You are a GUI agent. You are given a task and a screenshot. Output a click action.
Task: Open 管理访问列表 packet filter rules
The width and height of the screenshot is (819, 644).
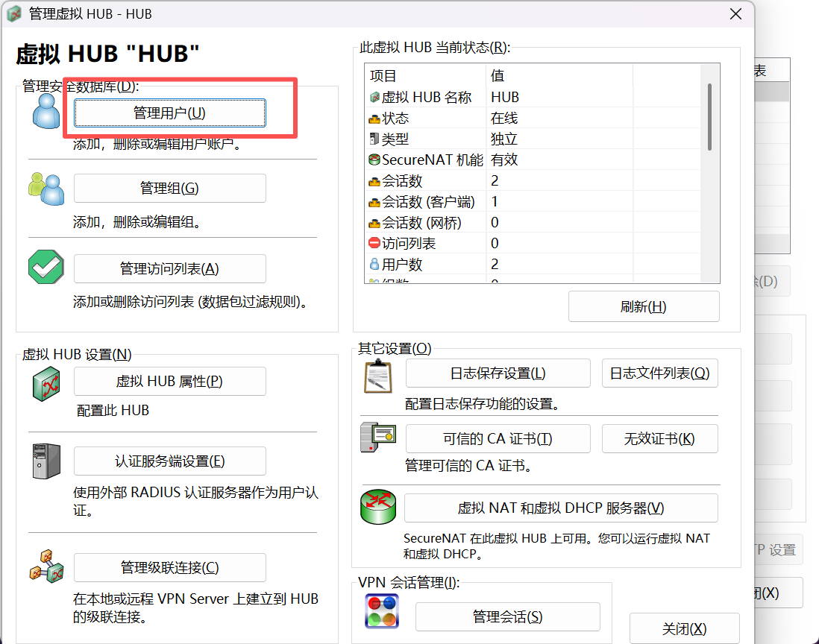coord(169,268)
